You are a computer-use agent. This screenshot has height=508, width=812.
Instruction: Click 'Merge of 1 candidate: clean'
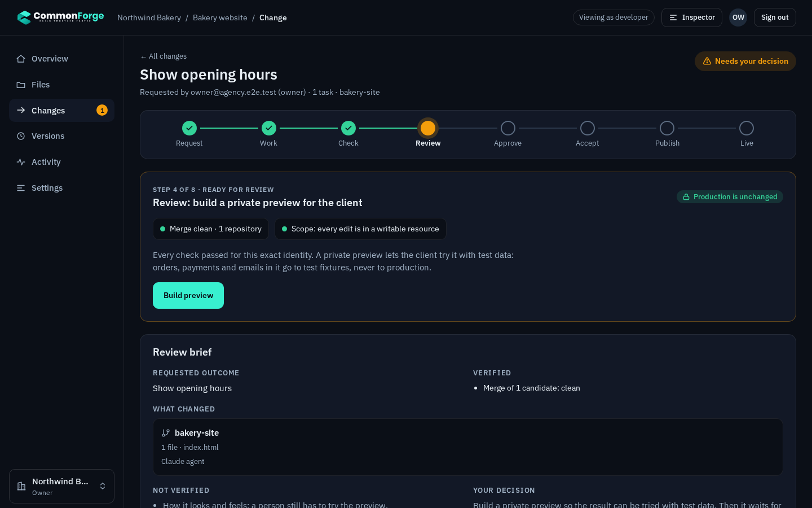click(x=532, y=388)
